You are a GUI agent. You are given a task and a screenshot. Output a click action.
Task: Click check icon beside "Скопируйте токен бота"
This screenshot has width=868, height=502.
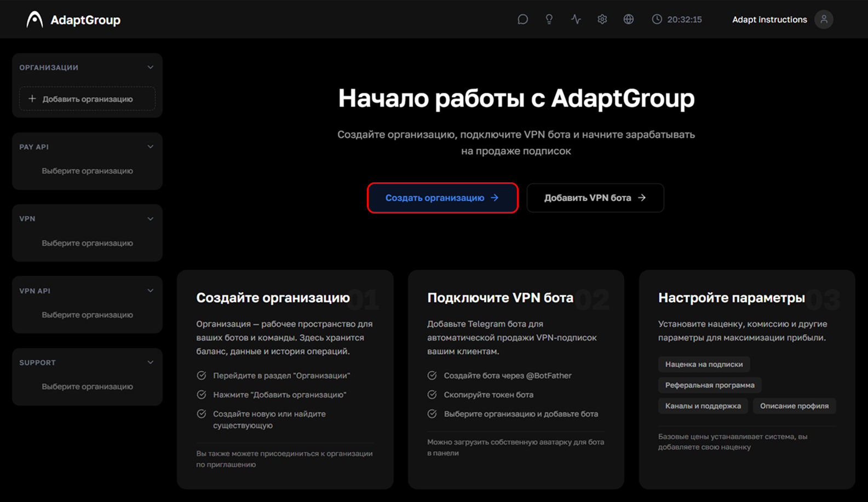tap(432, 395)
